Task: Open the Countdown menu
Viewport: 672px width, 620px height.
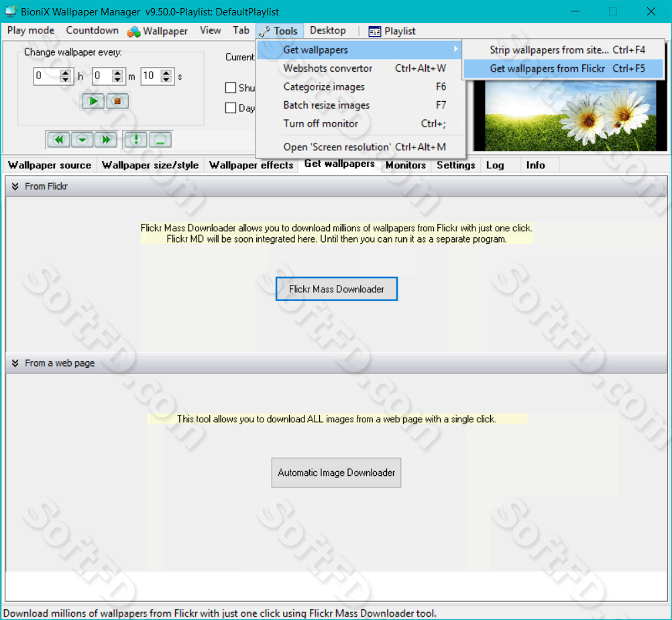Action: point(92,30)
